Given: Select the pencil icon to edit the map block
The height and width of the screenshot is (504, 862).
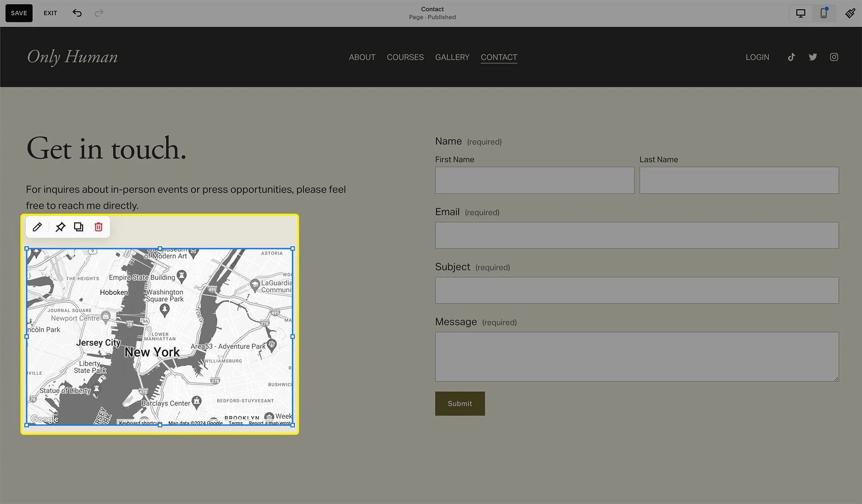Looking at the screenshot, I should point(37,227).
